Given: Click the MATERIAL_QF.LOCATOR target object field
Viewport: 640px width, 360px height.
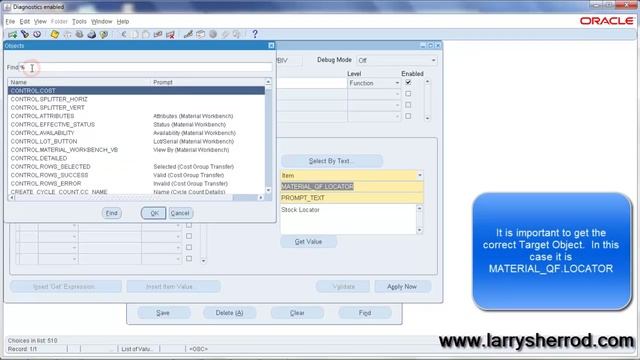Looking at the screenshot, I should click(x=352, y=187).
